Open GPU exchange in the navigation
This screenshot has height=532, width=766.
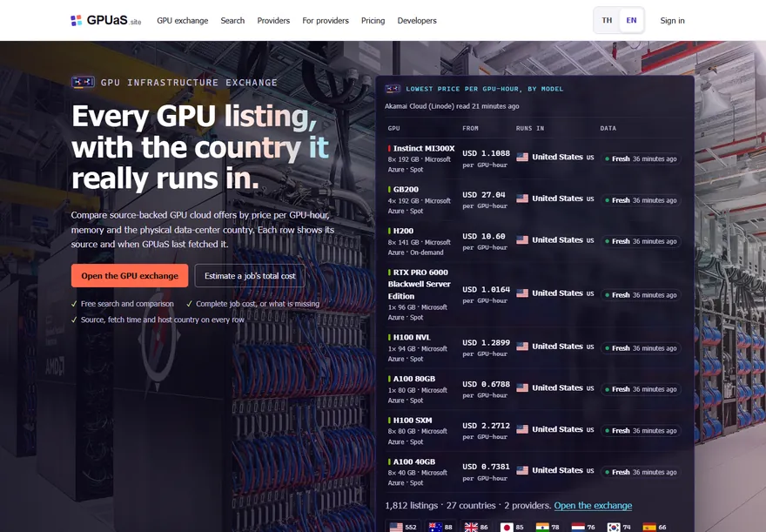click(182, 21)
